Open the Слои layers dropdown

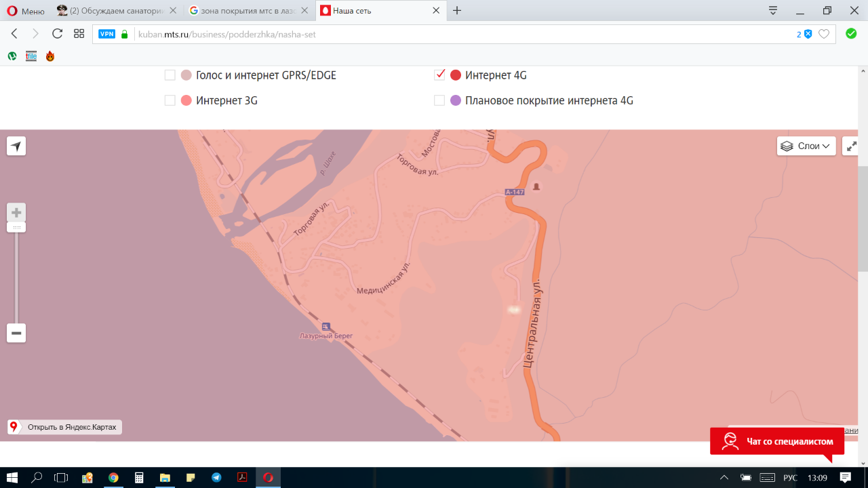coord(805,146)
